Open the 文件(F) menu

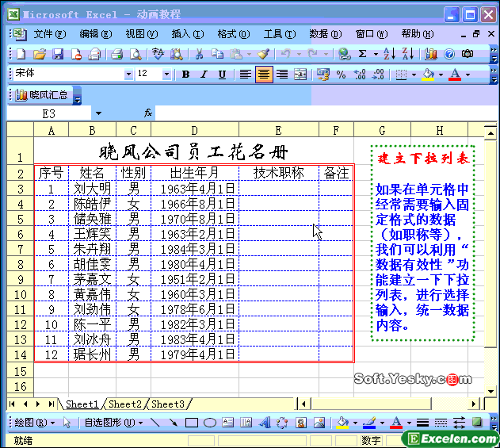click(50, 34)
